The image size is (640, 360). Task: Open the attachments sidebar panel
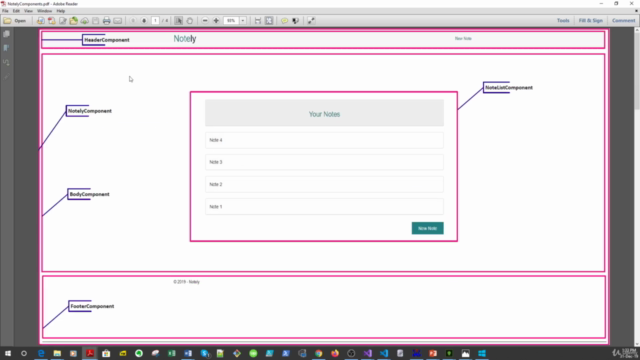point(7,62)
